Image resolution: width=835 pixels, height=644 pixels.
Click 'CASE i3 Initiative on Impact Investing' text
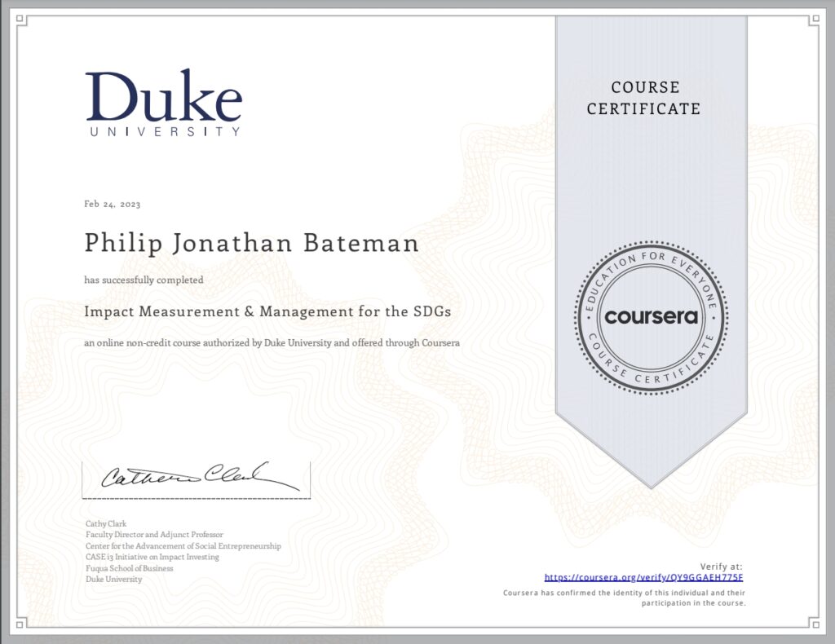(x=152, y=557)
